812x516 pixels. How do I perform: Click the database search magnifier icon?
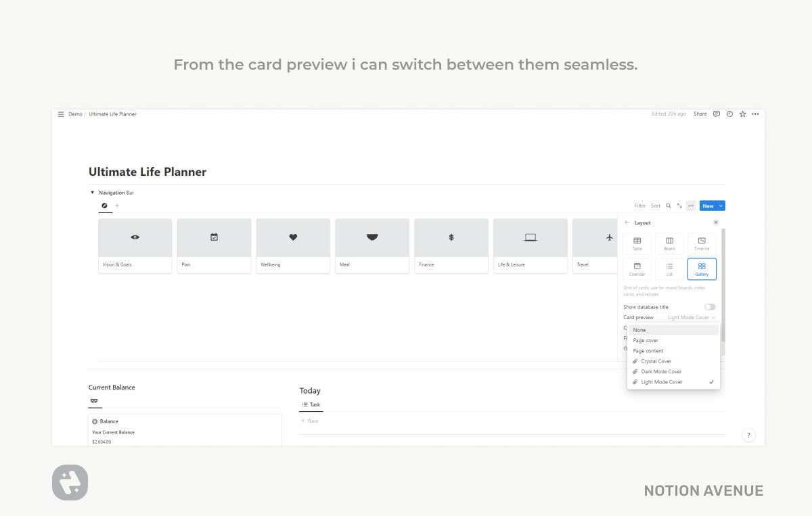(x=669, y=206)
